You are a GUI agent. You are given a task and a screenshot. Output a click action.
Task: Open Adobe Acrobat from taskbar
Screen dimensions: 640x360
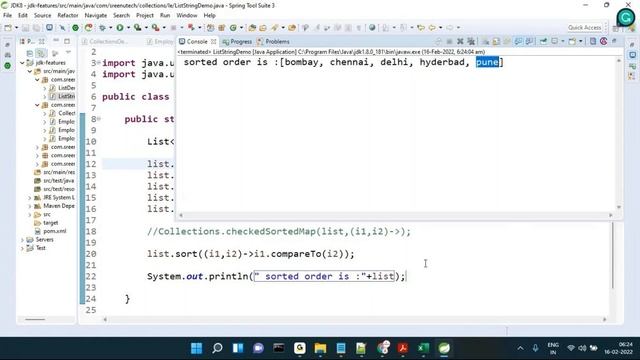coord(403,348)
